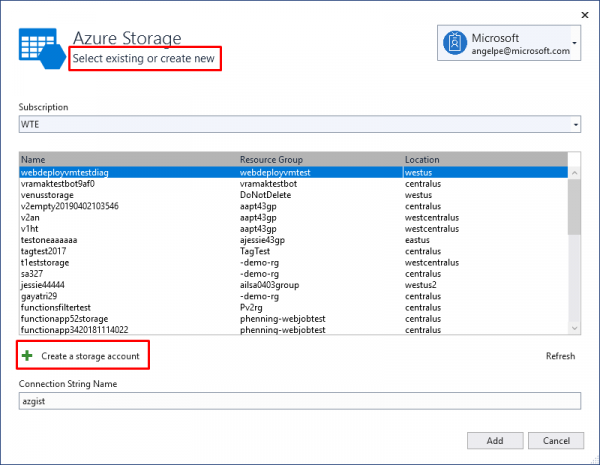Select tagtest2017 in the list
Image resolution: width=600 pixels, height=465 pixels.
point(44,251)
